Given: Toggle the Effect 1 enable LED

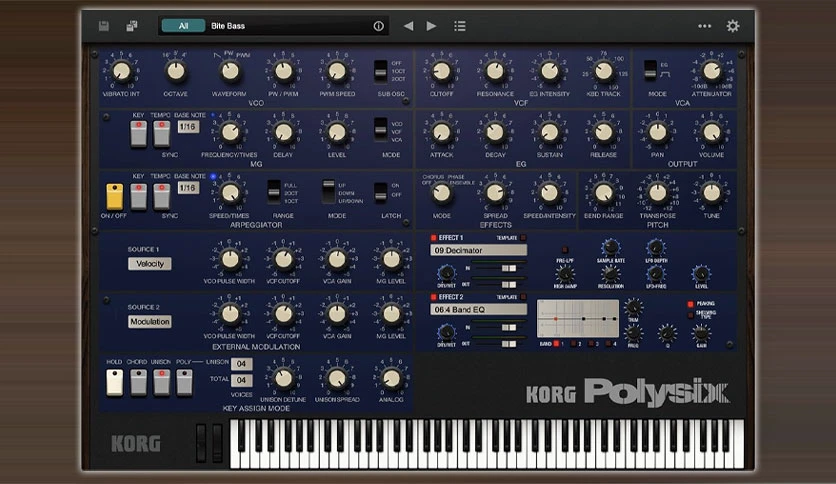Looking at the screenshot, I should coord(433,238).
